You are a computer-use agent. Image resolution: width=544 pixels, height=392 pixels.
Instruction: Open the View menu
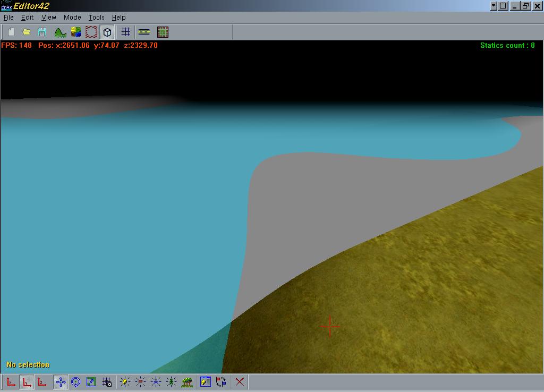click(48, 18)
